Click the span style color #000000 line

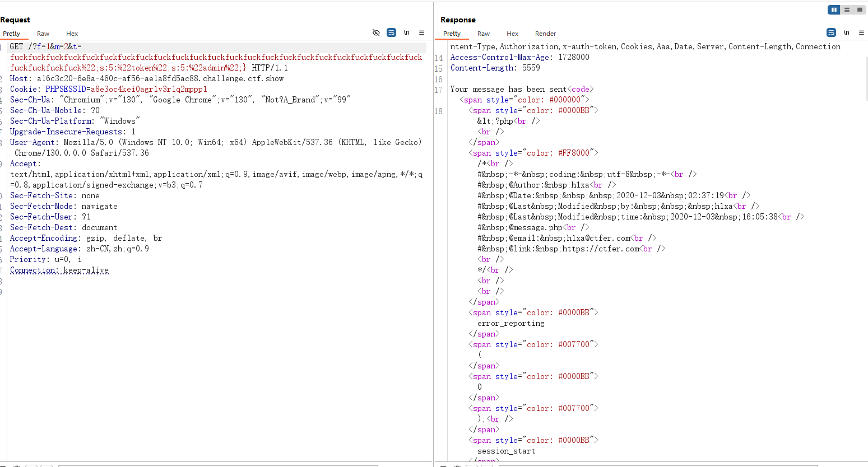coord(524,100)
